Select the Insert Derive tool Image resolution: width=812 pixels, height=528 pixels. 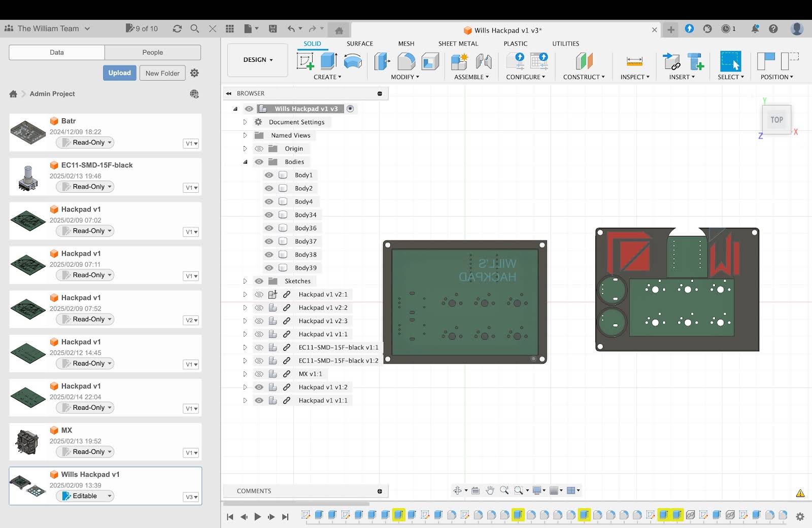pyautogui.click(x=671, y=61)
